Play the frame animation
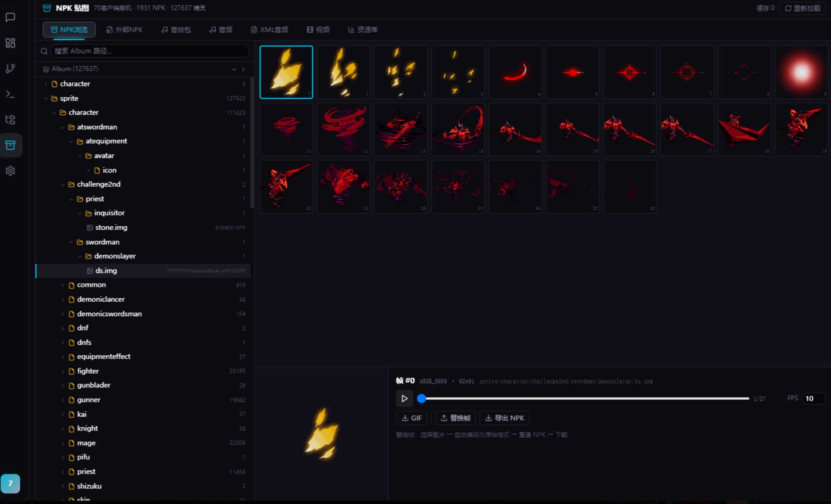This screenshot has width=831, height=504. (x=405, y=398)
